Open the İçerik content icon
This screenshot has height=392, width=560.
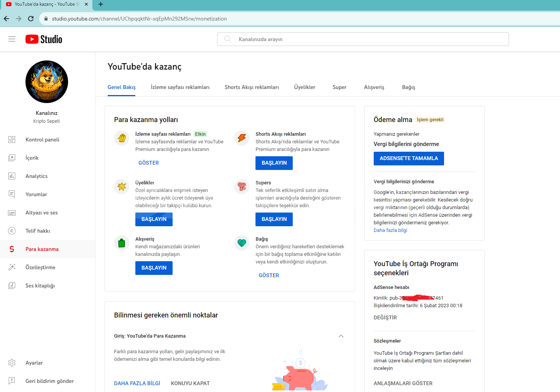12,158
